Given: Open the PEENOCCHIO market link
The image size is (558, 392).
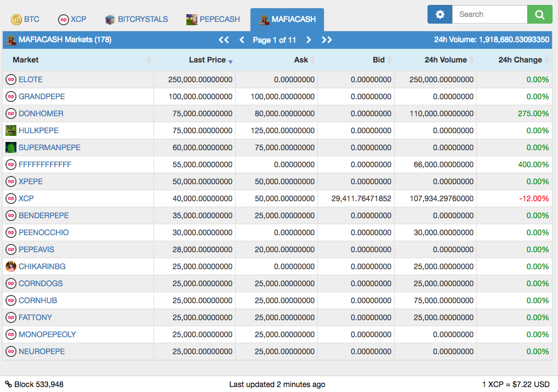Looking at the screenshot, I should coord(44,232).
